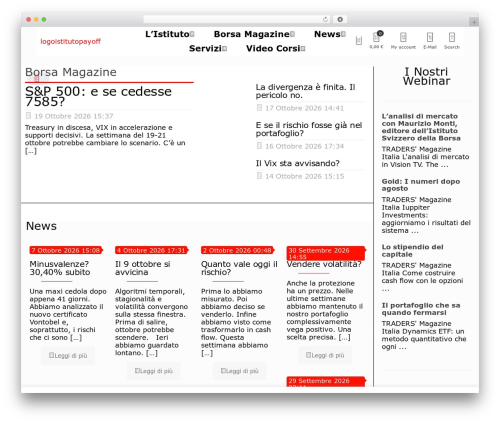Click date tag 2 Ottobre 2026 00:48
Screen dimensions: 500x423
coord(237,250)
